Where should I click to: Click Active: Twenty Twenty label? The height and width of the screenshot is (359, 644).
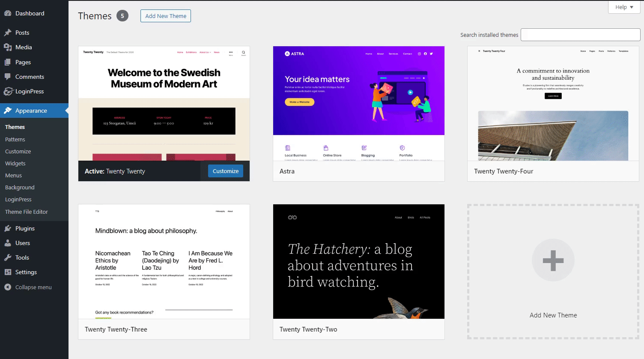pos(115,171)
